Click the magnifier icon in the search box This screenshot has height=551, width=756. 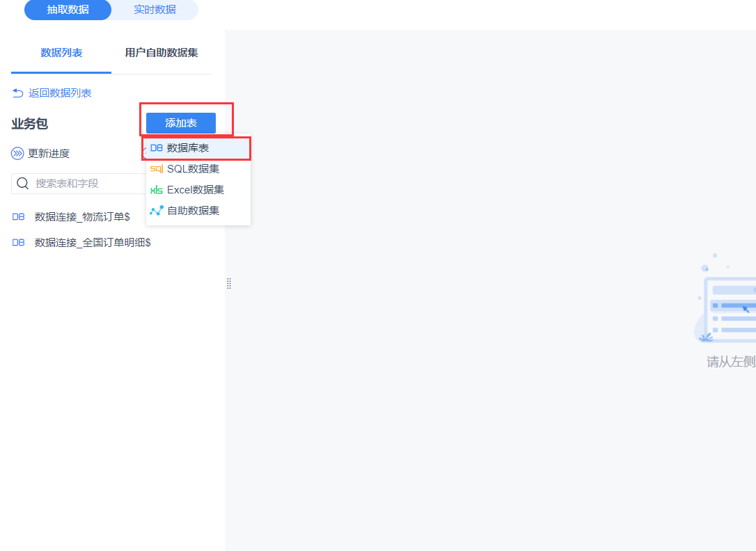(22, 183)
